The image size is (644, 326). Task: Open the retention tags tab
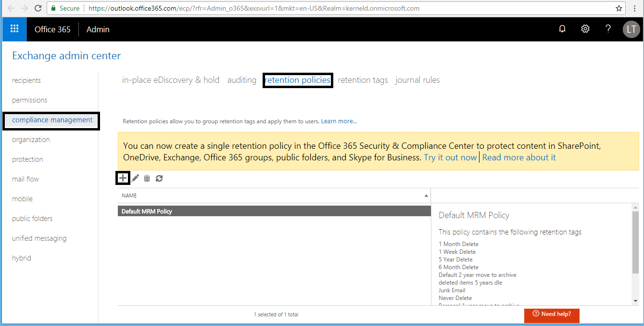(x=363, y=80)
